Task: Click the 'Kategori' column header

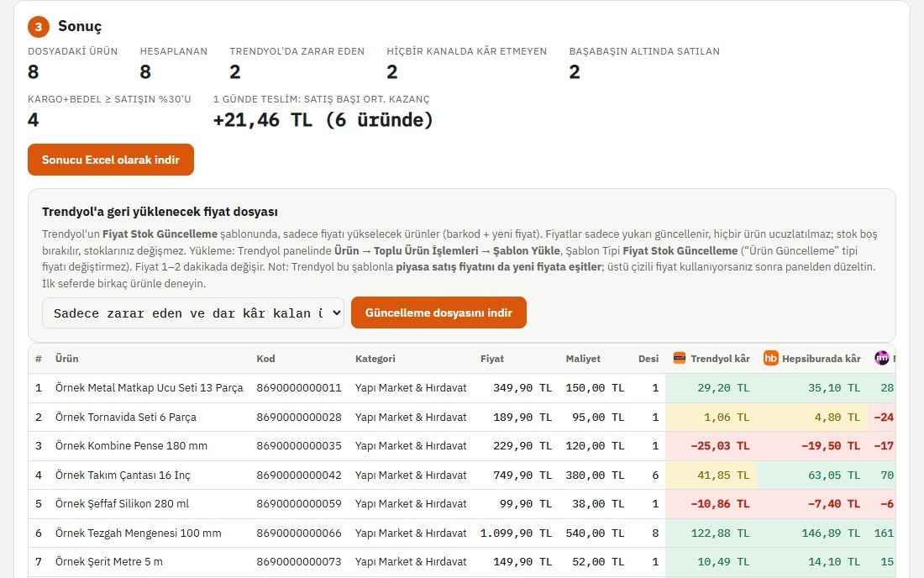Action: tap(375, 358)
